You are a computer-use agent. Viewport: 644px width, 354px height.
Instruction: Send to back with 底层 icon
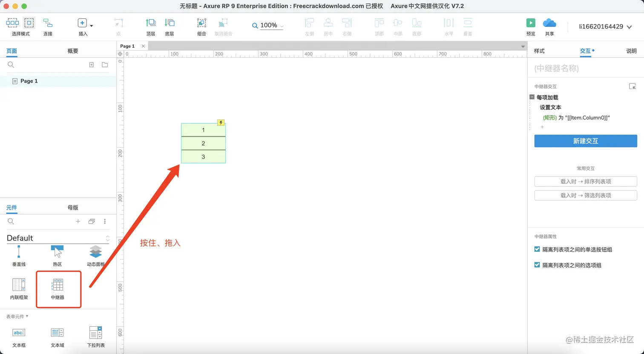pyautogui.click(x=170, y=23)
